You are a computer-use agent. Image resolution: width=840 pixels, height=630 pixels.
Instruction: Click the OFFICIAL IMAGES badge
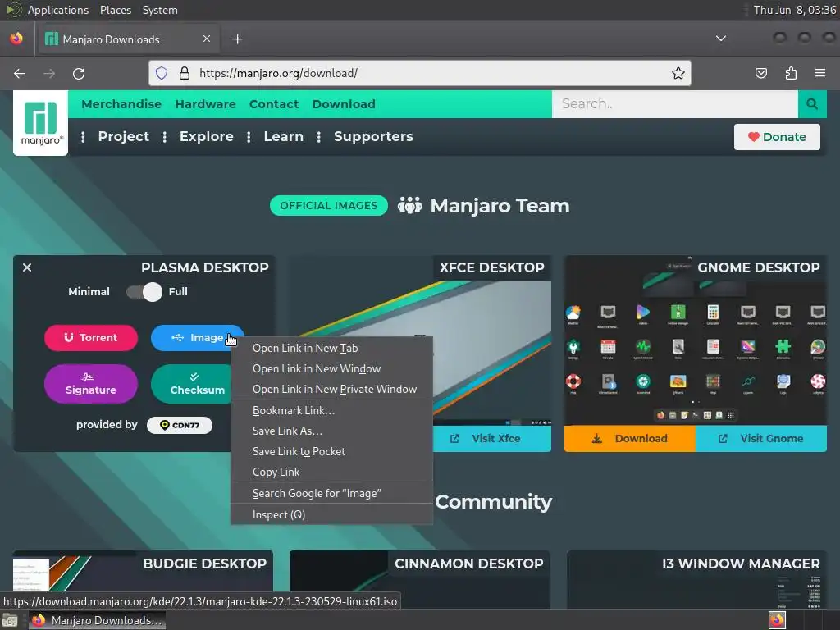329,206
